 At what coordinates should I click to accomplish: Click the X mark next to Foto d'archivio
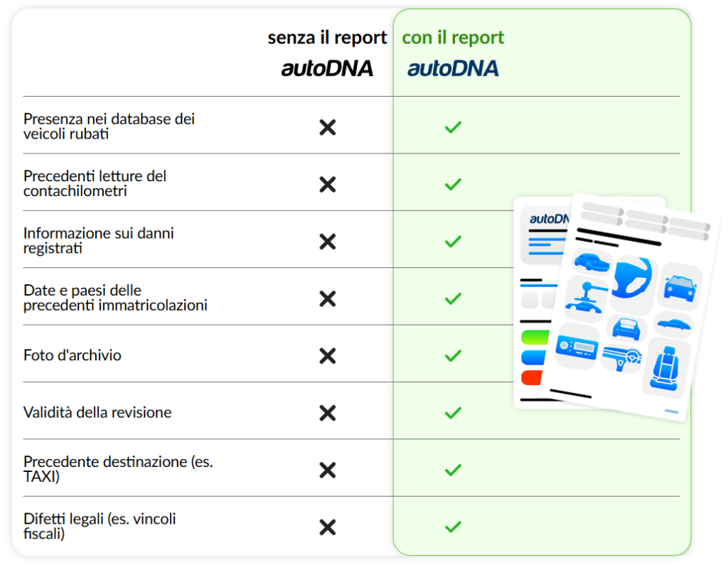pos(327,355)
